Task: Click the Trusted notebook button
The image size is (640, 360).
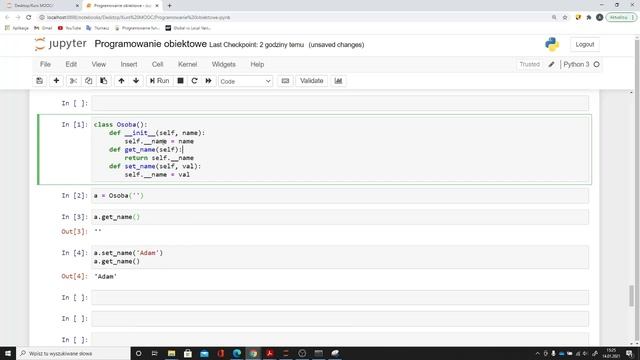Action: 529,64
